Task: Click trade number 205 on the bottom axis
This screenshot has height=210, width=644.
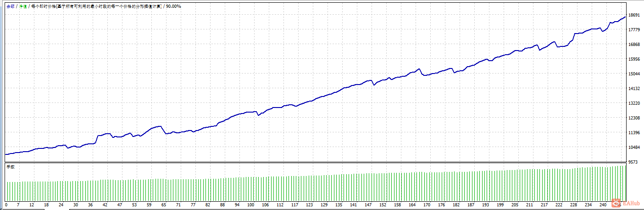Action: [x=515, y=205]
